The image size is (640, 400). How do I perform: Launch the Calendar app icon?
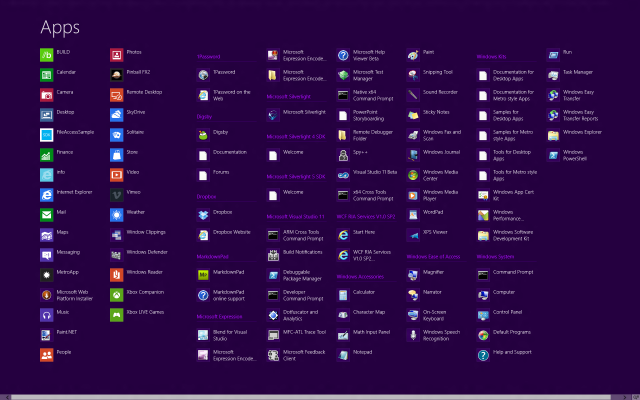47,75
